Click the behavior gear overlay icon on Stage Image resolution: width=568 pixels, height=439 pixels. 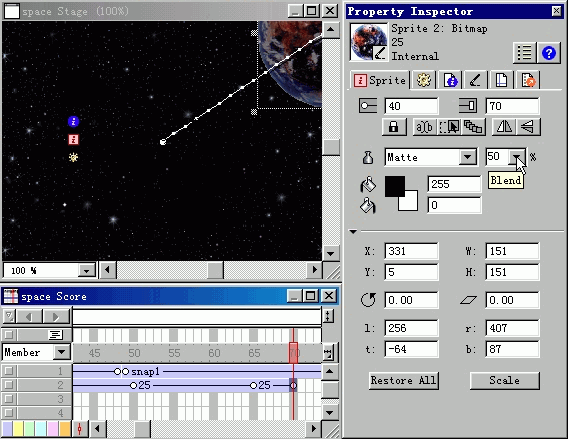tap(74, 157)
